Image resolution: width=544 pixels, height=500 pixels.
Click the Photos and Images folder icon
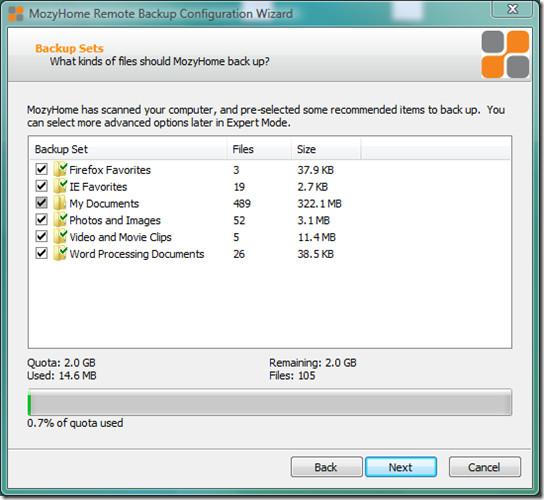[60, 220]
